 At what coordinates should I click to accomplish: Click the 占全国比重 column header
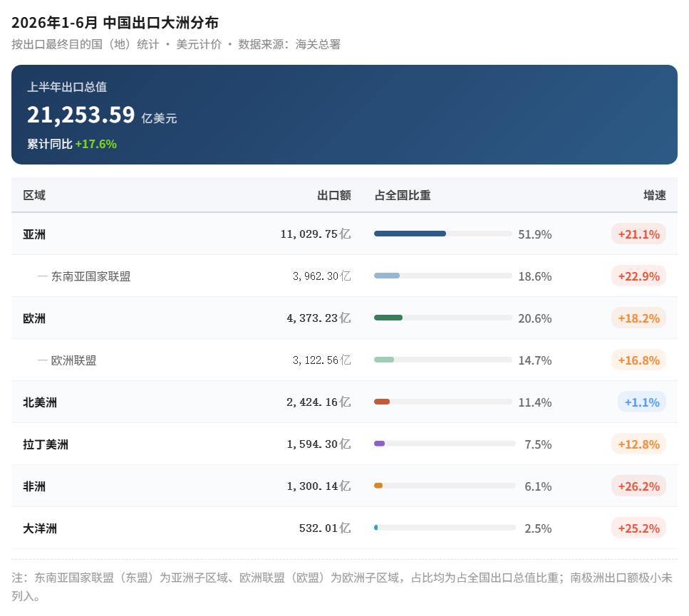tap(403, 195)
